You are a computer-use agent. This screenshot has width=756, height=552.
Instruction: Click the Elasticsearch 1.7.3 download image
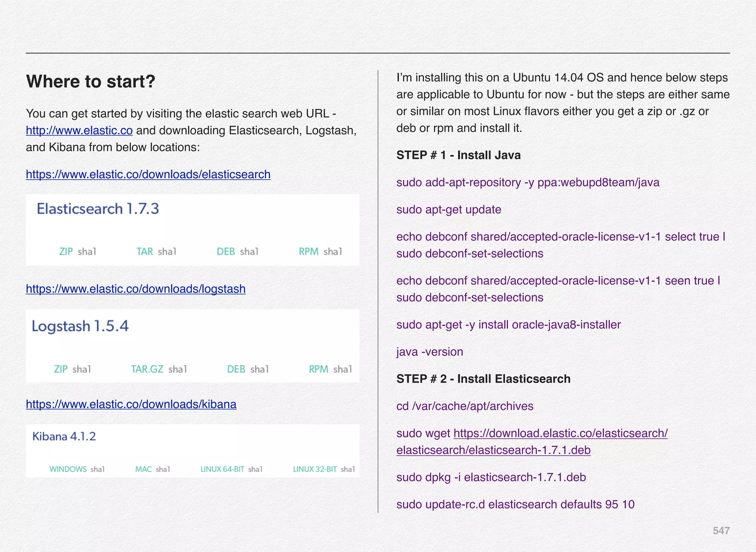pyautogui.click(x=193, y=230)
